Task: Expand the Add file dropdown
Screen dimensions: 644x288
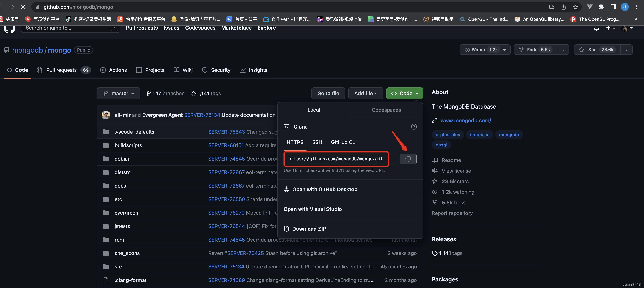Action: [366, 93]
